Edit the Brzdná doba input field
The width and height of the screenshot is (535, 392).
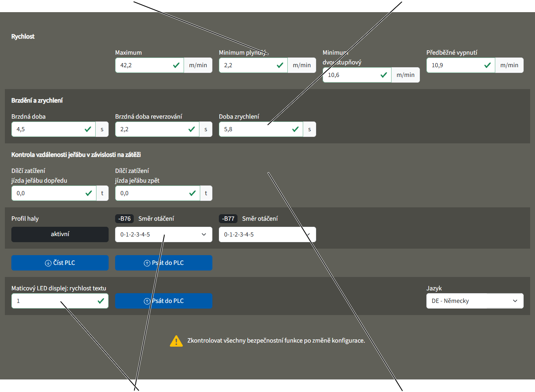coord(53,129)
